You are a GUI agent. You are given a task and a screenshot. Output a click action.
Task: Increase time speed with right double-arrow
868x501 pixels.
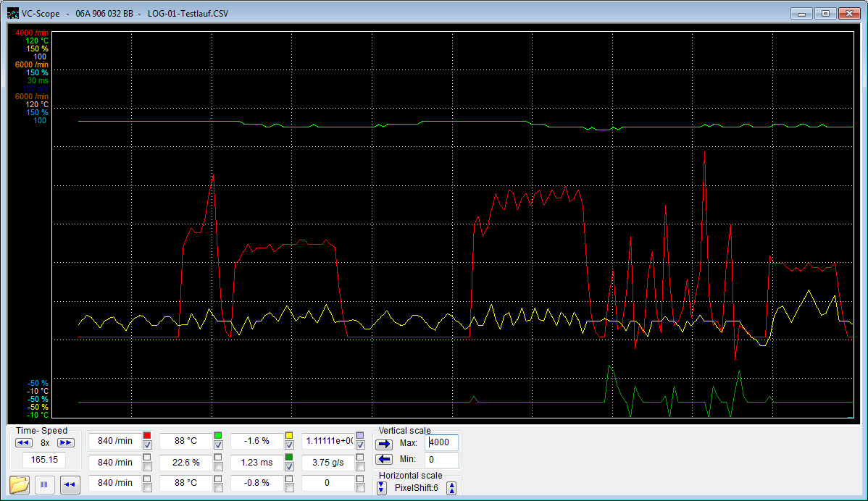[x=65, y=442]
